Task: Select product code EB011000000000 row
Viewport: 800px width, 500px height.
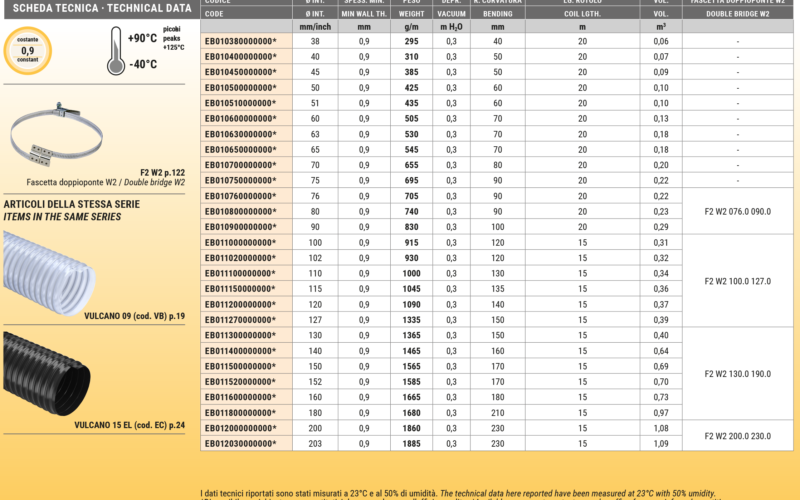Action: click(x=240, y=243)
